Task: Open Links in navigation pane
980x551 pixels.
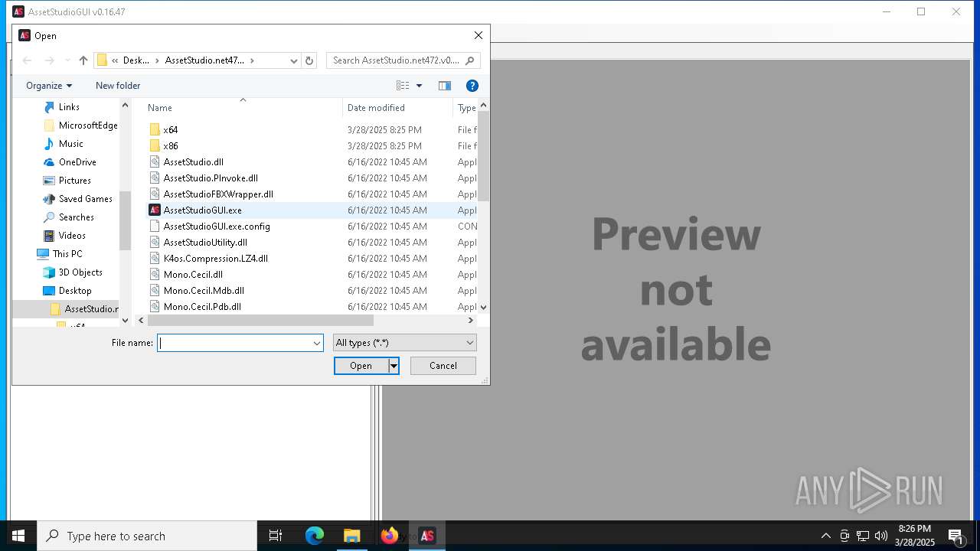Action: 69,107
